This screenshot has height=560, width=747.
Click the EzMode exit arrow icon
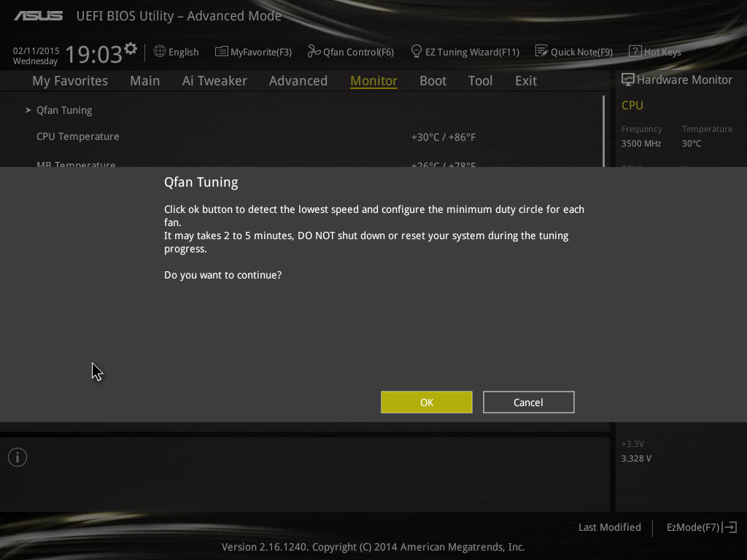pos(729,527)
